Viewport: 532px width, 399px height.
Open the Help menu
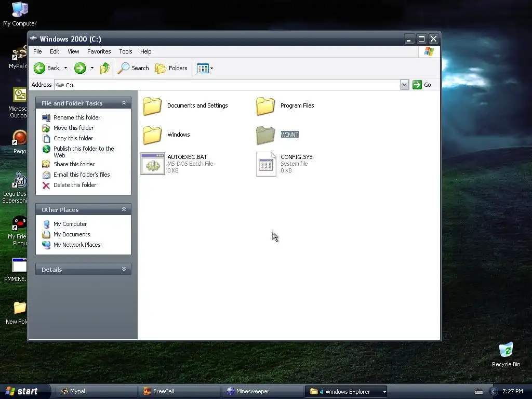tap(146, 51)
